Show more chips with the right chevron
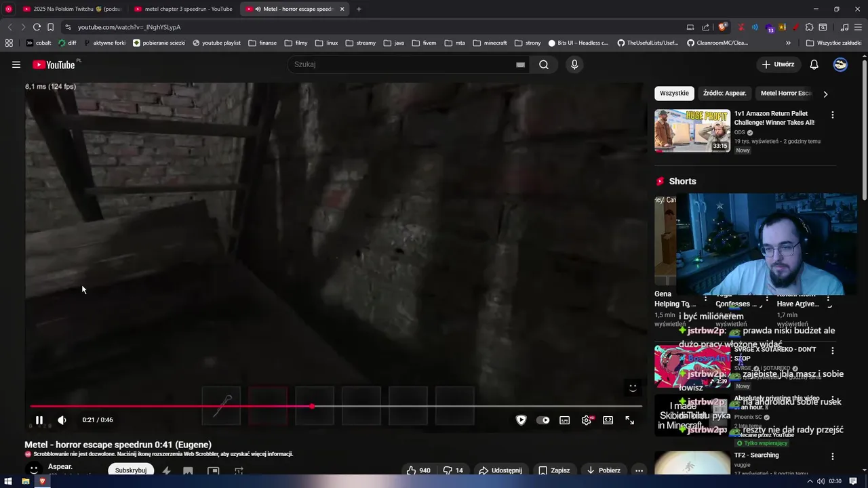The height and width of the screenshot is (488, 868). (x=825, y=94)
